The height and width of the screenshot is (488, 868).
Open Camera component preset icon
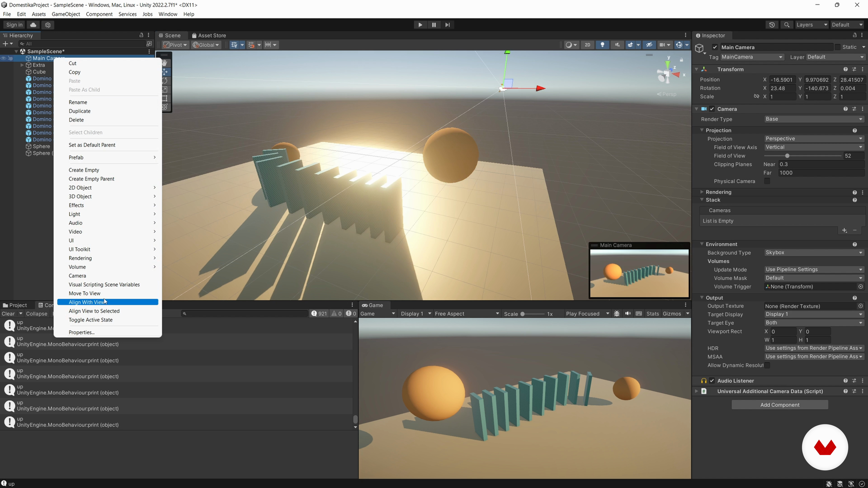854,109
